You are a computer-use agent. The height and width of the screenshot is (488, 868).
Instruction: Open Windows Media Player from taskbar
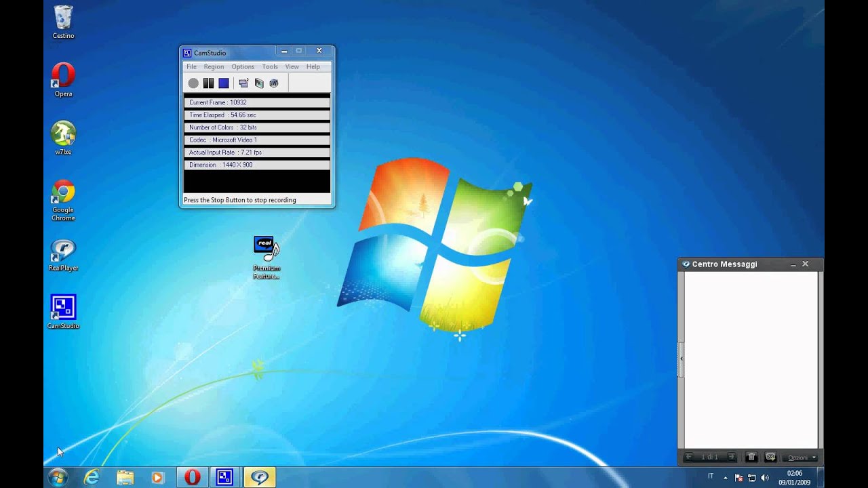pos(157,477)
